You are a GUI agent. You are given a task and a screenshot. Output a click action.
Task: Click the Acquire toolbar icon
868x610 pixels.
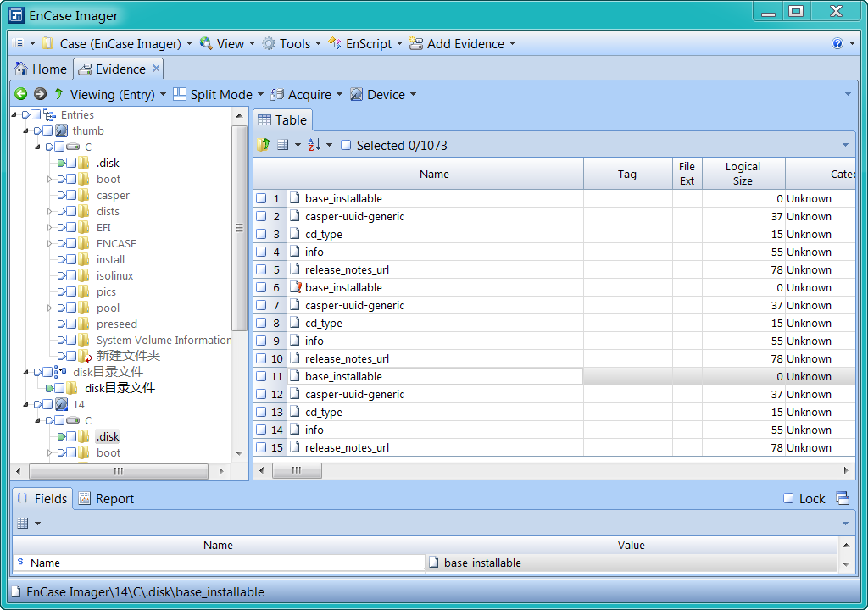pos(277,94)
